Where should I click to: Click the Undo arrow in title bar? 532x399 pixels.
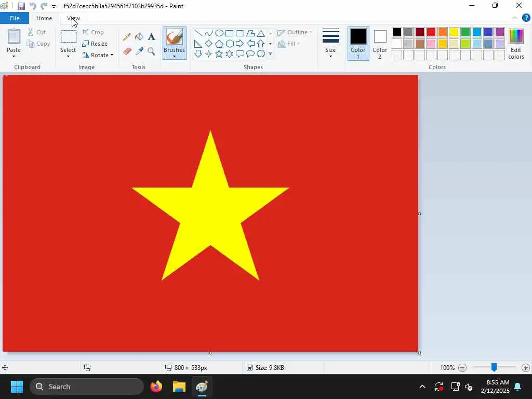[x=33, y=6]
